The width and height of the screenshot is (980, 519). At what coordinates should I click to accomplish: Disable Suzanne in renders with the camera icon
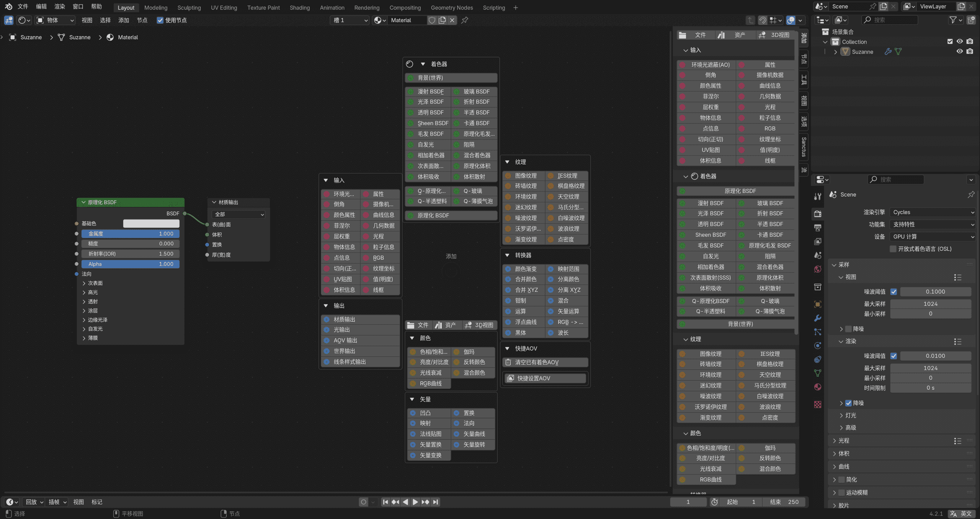point(970,51)
